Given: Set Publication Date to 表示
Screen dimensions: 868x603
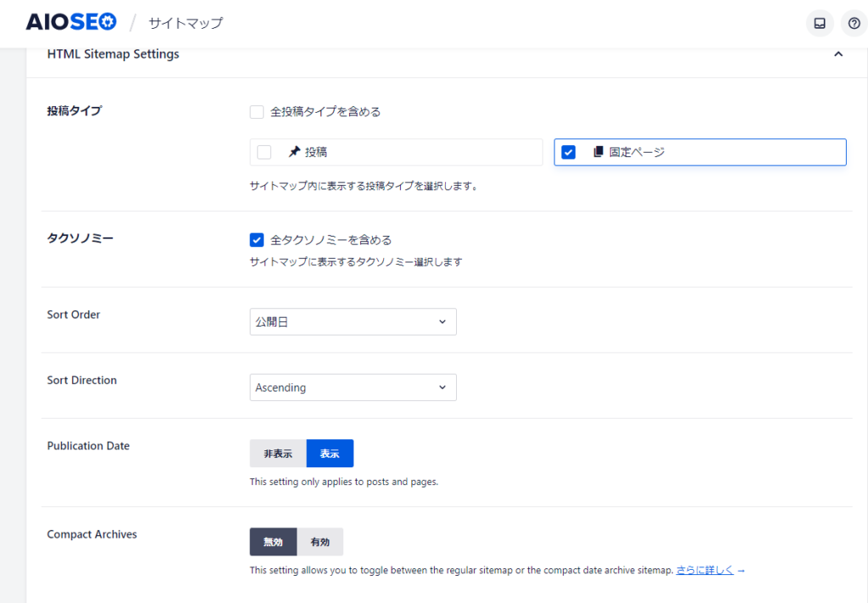Looking at the screenshot, I should (x=330, y=454).
